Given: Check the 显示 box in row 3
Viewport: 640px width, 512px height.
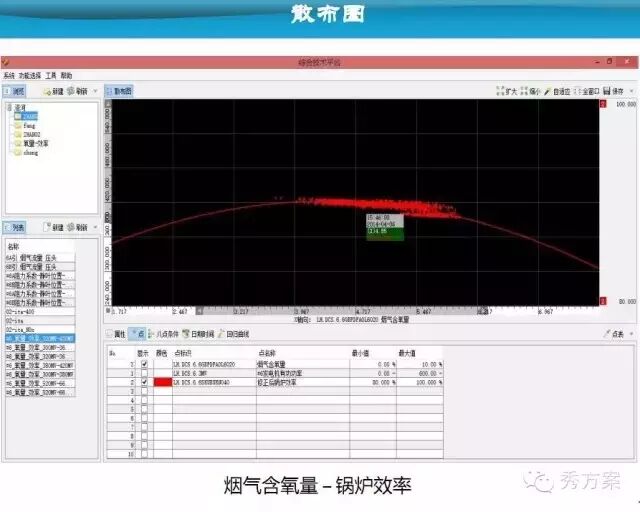Looking at the screenshot, I should coord(144,391).
